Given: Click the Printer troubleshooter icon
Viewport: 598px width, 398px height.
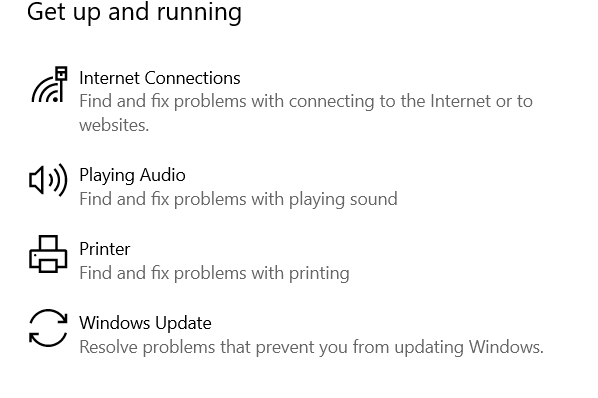Looking at the screenshot, I should 48,254.
